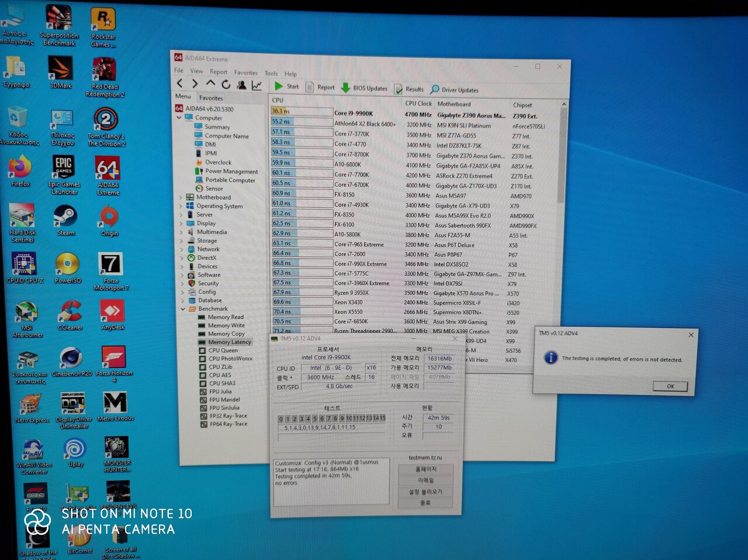Screen dimensions: 748x560
Task: Select Memory Write benchmark in tree
Action: coord(226,325)
